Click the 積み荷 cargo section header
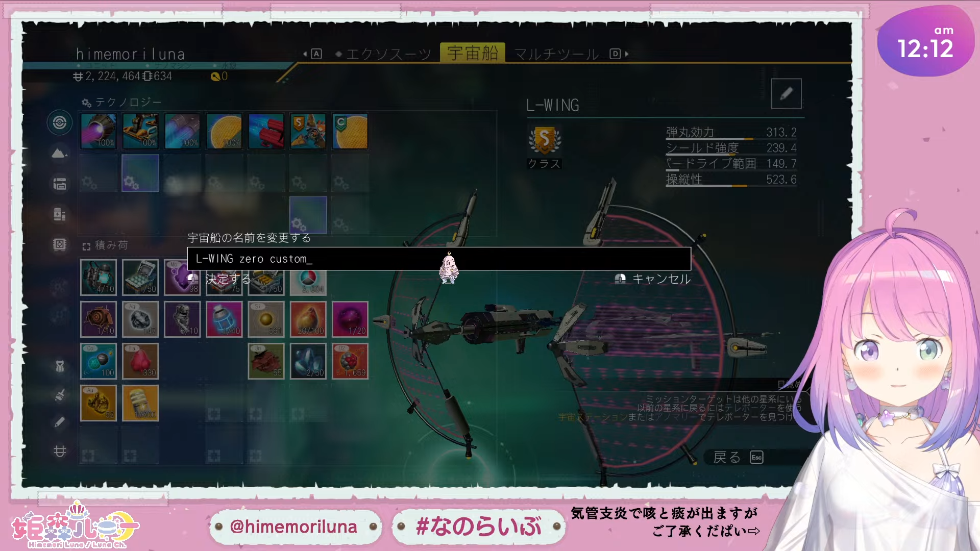The image size is (980, 551). pyautogui.click(x=105, y=245)
